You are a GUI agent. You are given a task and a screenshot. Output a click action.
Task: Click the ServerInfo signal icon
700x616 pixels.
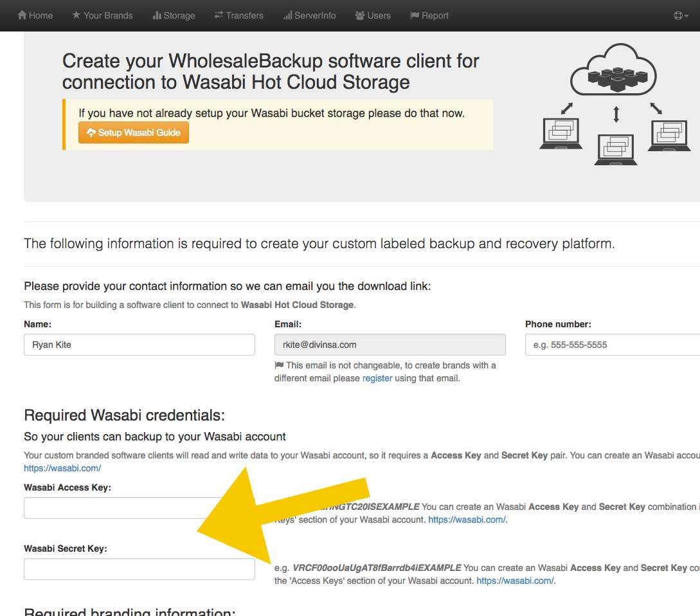287,15
